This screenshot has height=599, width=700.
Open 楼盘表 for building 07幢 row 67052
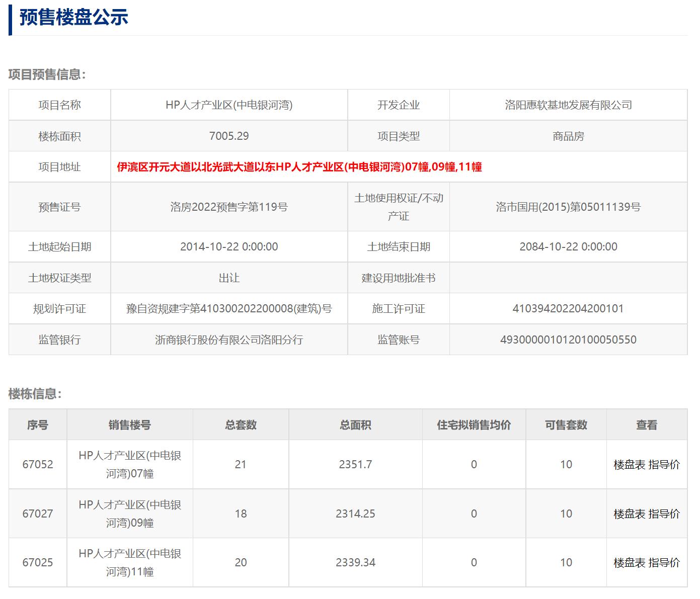(x=630, y=464)
